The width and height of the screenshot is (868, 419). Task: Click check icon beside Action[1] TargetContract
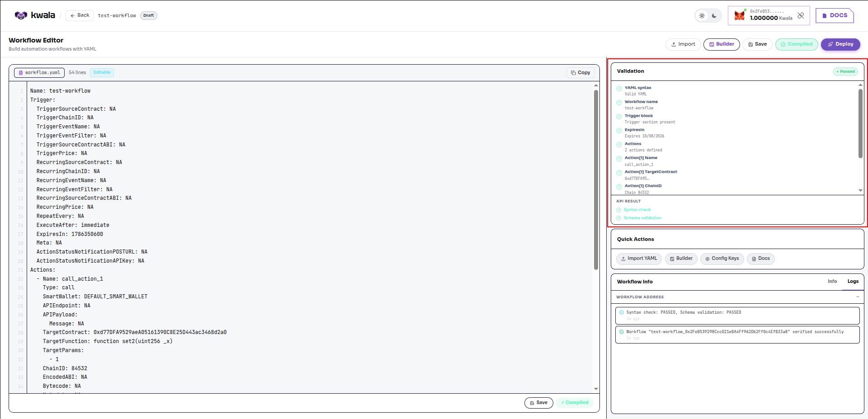coord(619,173)
